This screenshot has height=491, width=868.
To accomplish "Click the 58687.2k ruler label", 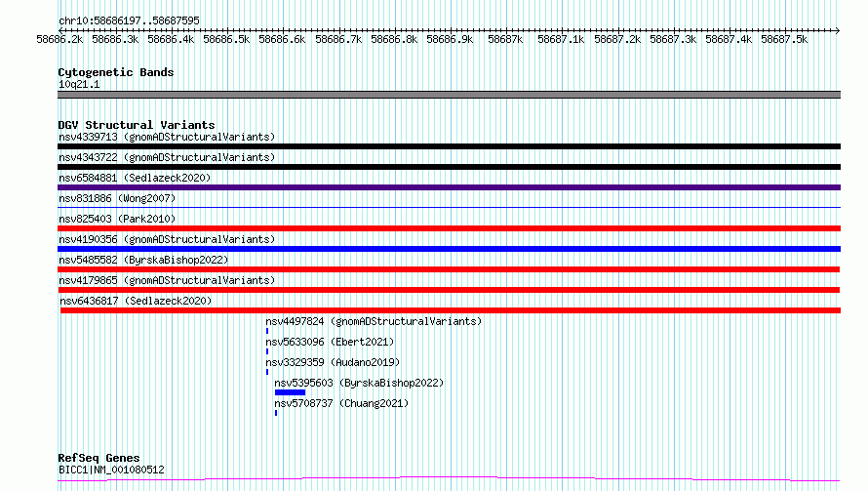I will coord(617,40).
